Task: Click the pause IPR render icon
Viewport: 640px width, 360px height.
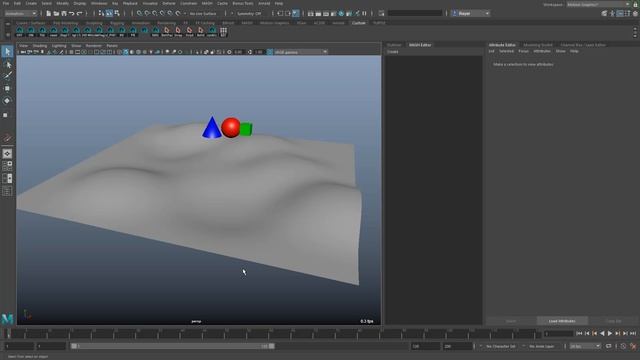Action: pos(364,13)
